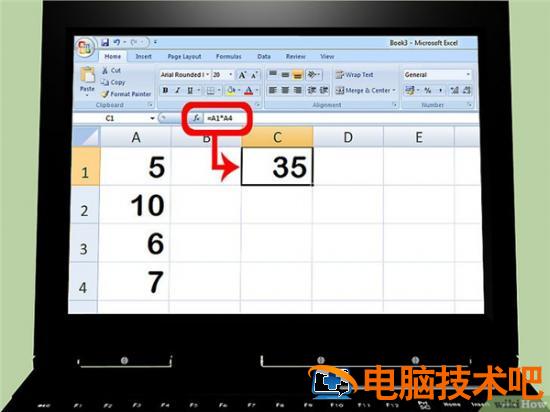Increase font size with large A
550x412 pixels.
(x=242, y=75)
